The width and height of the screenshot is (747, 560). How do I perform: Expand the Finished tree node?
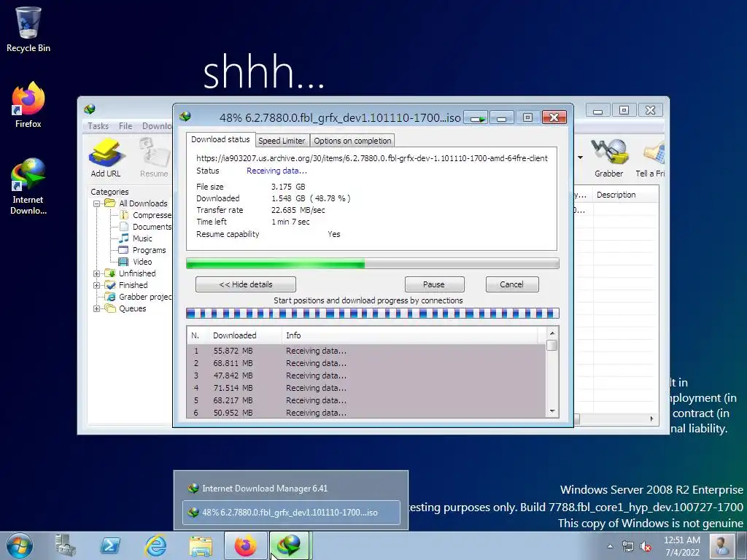[96, 285]
